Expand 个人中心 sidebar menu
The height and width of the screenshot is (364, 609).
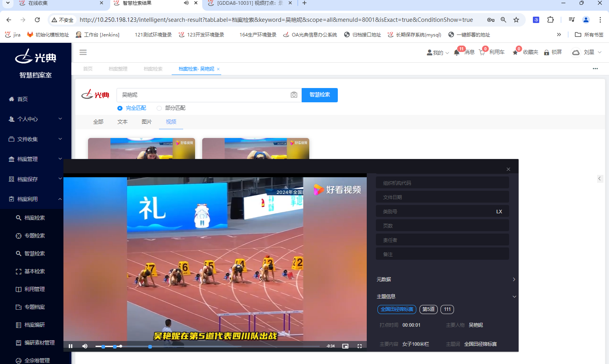(x=36, y=119)
